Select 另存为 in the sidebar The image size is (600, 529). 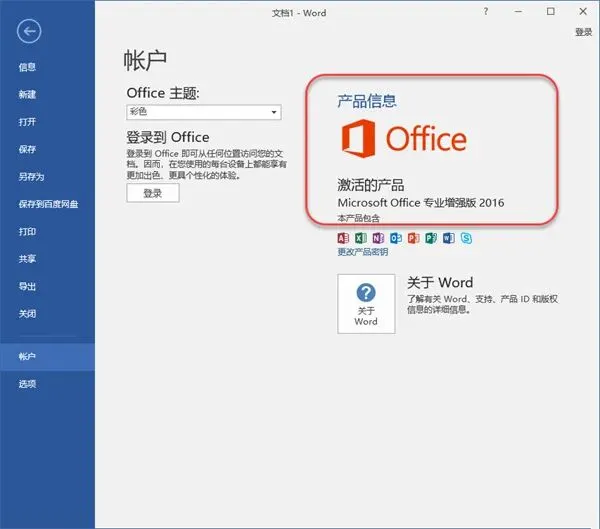pyautogui.click(x=47, y=177)
